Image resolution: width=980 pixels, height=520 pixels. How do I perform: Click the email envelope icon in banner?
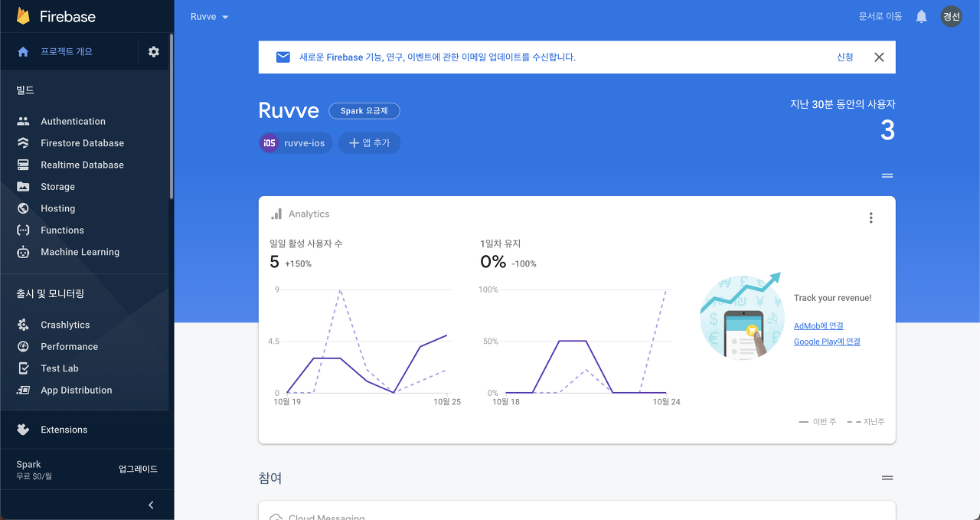(283, 57)
